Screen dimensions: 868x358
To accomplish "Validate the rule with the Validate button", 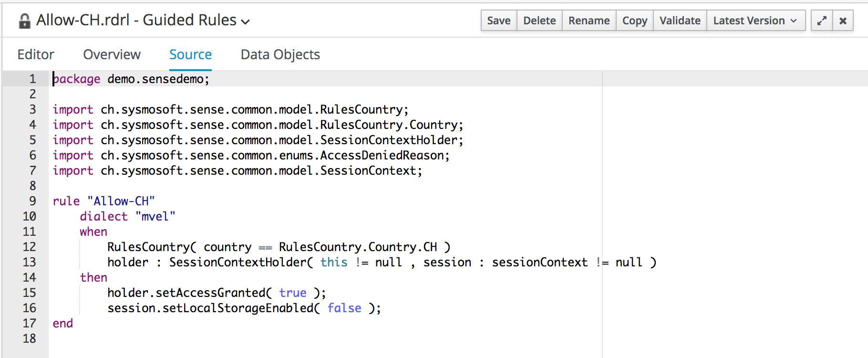I will tap(680, 21).
